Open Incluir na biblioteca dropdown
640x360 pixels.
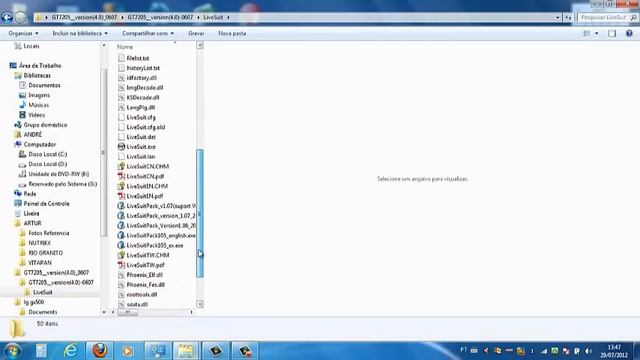coord(80,33)
